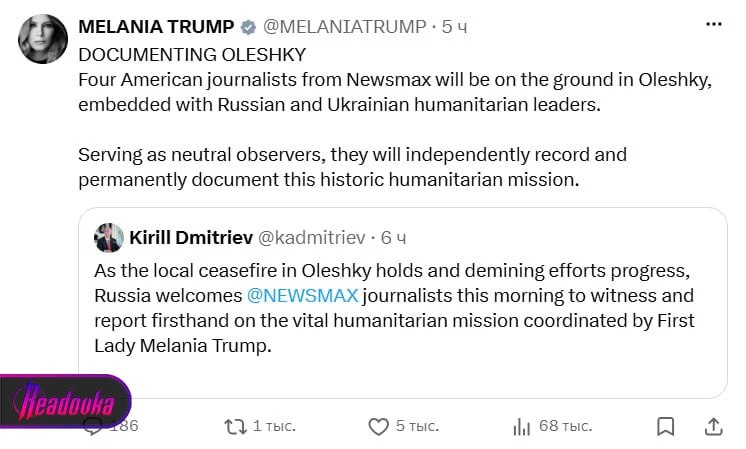Like the post with heart icon

(x=378, y=427)
